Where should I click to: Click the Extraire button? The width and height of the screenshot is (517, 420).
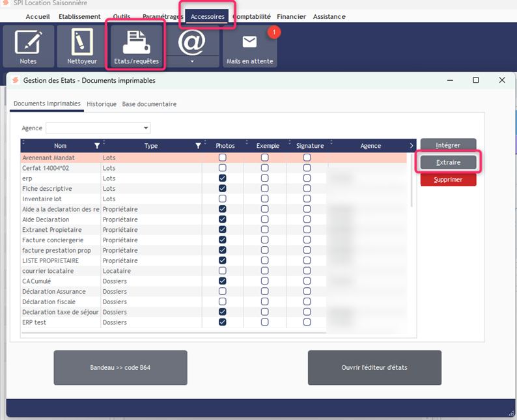(x=448, y=161)
